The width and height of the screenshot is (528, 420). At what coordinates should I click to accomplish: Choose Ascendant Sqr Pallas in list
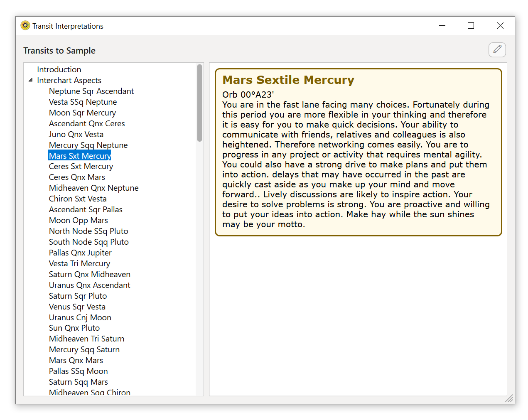pyautogui.click(x=86, y=209)
